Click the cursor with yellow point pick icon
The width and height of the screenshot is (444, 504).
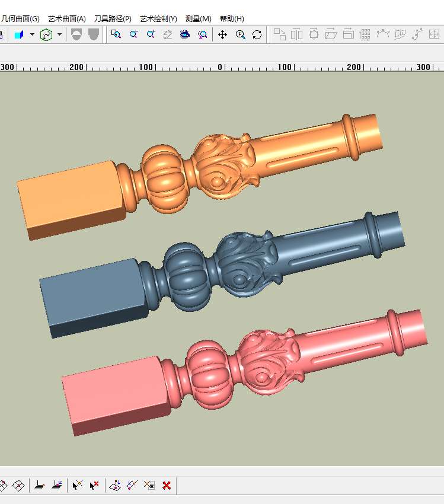tap(78, 485)
